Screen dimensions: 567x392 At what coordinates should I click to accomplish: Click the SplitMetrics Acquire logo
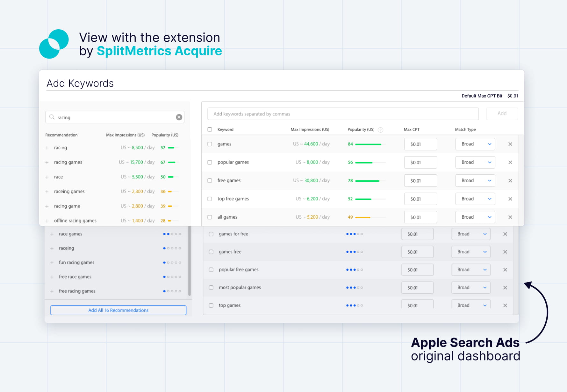point(54,44)
